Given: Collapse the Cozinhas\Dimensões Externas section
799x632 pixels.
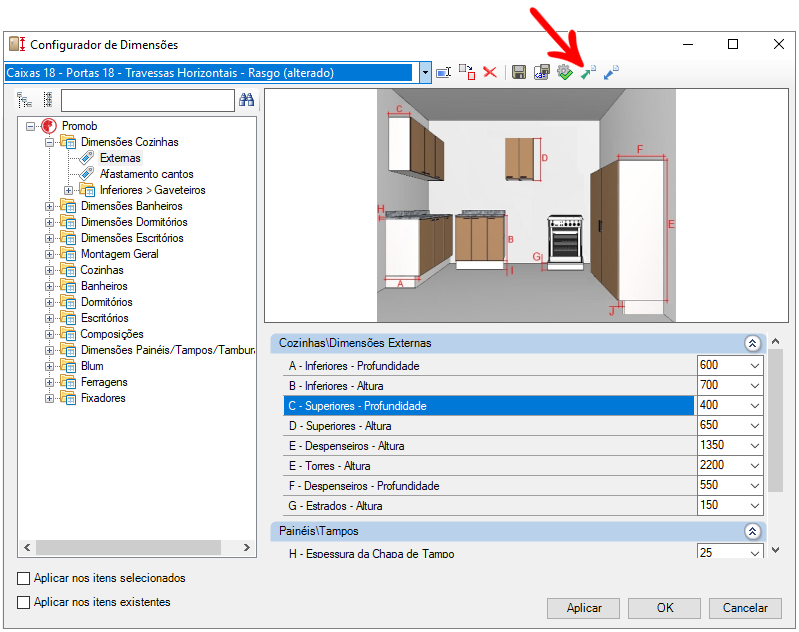Looking at the screenshot, I should (752, 343).
